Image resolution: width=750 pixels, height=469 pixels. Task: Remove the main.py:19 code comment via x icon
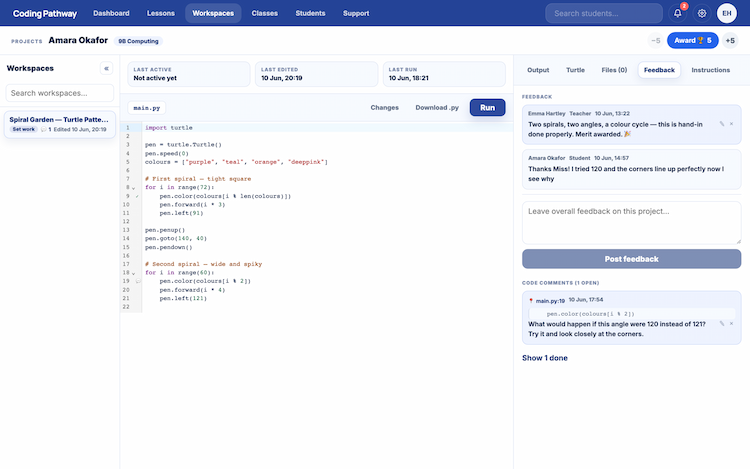731,324
